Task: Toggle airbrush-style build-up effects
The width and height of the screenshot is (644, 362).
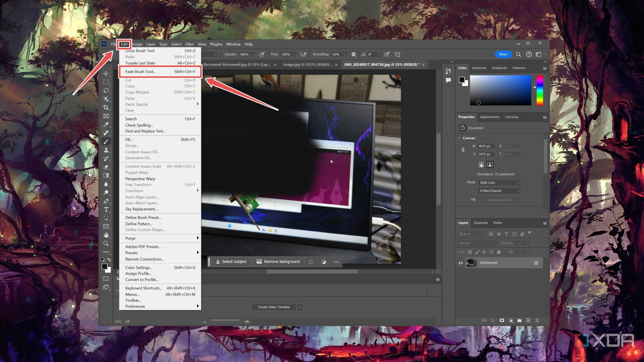Action: 303,54
